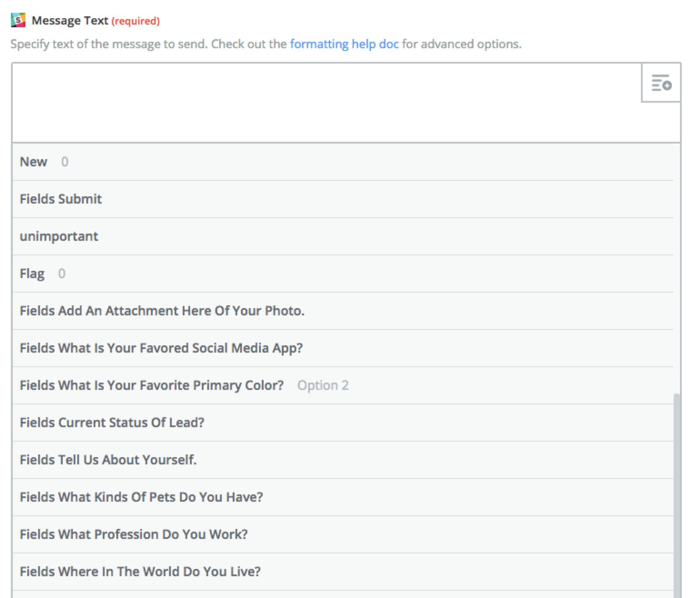The image size is (700, 598).
Task: Select the New field option
Action: click(343, 162)
